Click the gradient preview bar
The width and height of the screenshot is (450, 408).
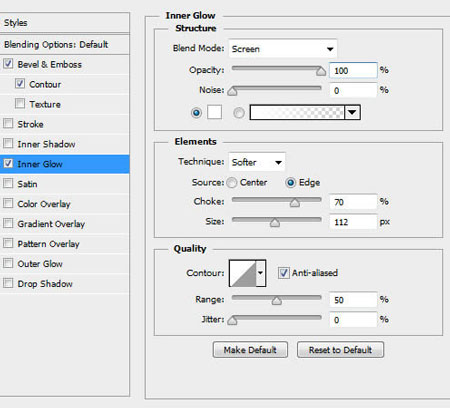pos(297,113)
